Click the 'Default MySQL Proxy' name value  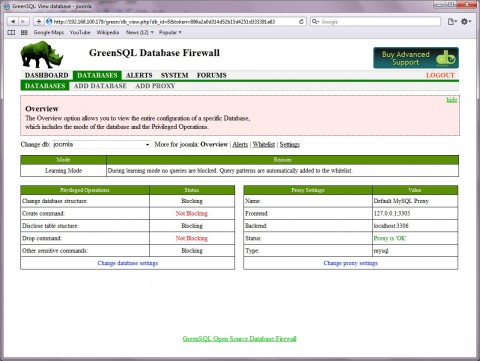point(401,201)
